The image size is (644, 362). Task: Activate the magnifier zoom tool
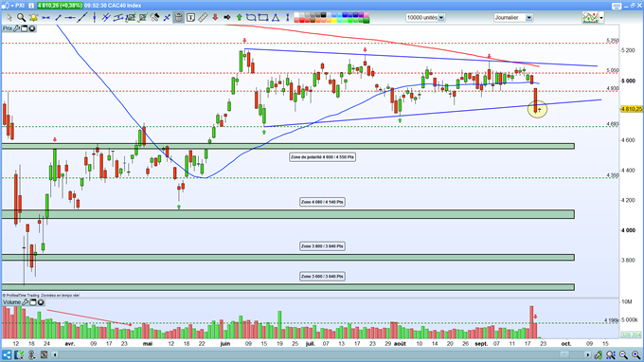point(21,18)
